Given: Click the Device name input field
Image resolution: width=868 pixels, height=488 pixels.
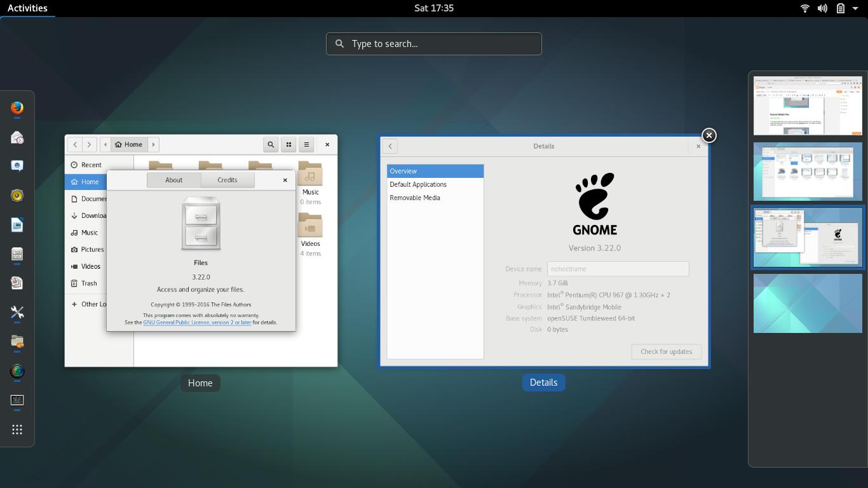Looking at the screenshot, I should pyautogui.click(x=618, y=269).
